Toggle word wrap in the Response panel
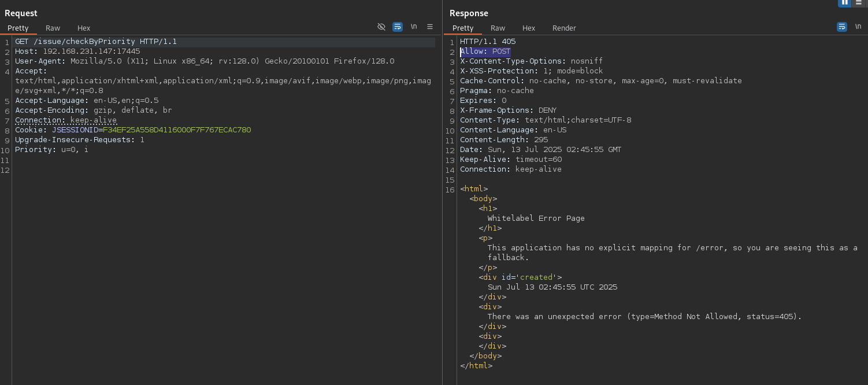The image size is (868, 385). point(842,27)
